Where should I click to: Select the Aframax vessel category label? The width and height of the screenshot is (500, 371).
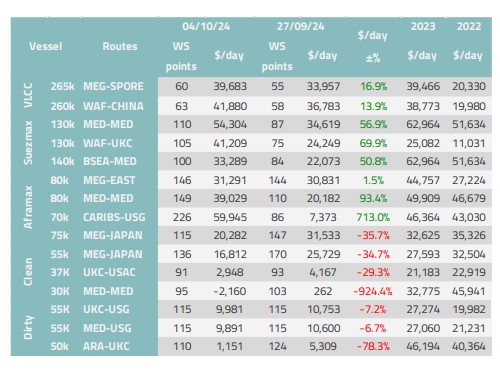(x=28, y=207)
